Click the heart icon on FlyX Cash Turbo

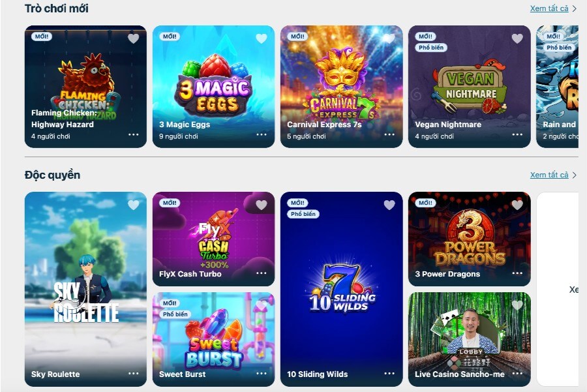(x=262, y=205)
